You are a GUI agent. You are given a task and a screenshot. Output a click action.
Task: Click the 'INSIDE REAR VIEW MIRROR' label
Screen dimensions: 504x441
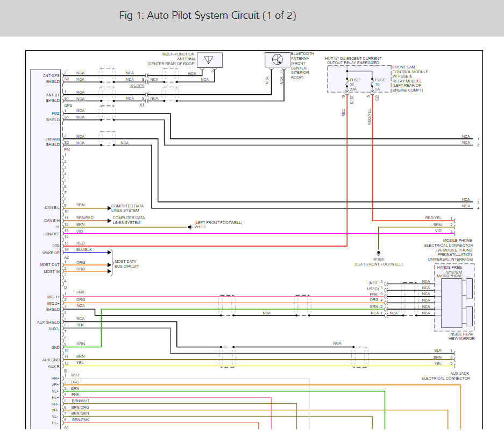[462, 337]
